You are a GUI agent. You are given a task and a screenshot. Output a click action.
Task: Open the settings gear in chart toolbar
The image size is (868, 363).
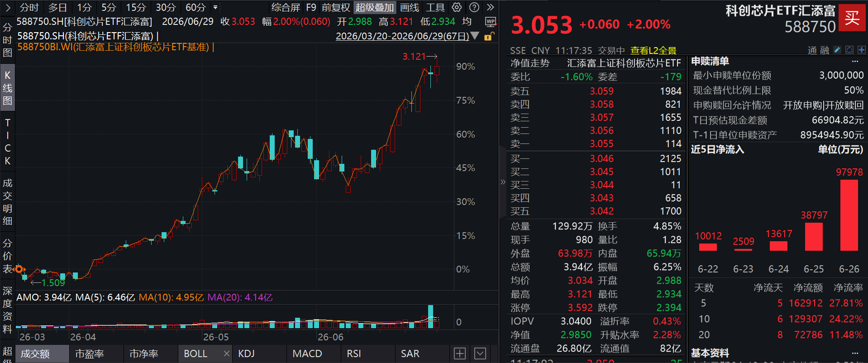(x=457, y=7)
